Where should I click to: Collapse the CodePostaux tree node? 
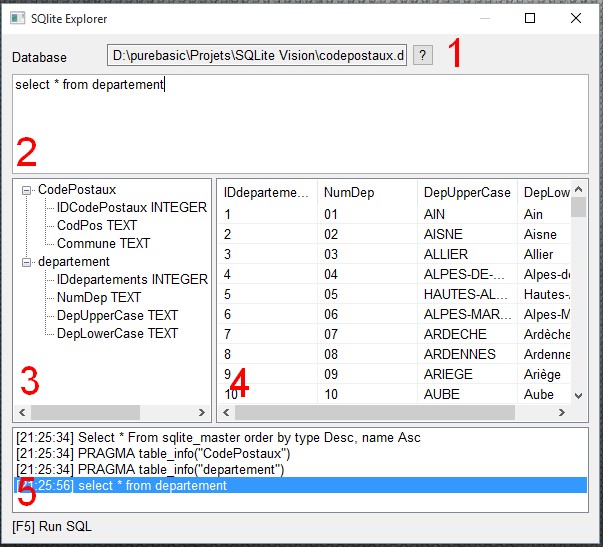click(26, 190)
